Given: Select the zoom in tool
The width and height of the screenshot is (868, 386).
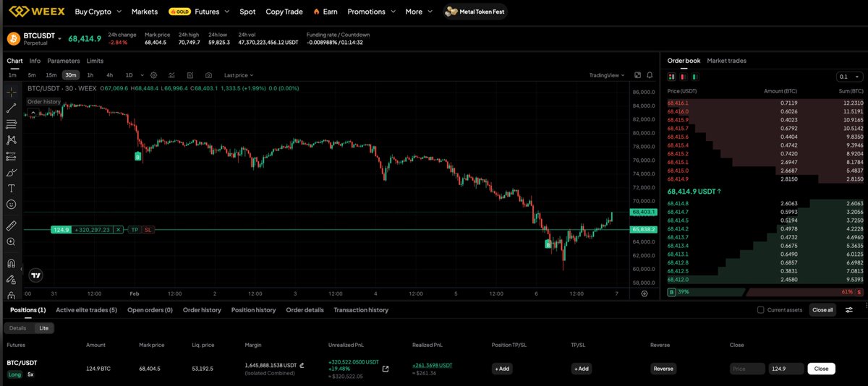Looking at the screenshot, I should pyautogui.click(x=11, y=242).
